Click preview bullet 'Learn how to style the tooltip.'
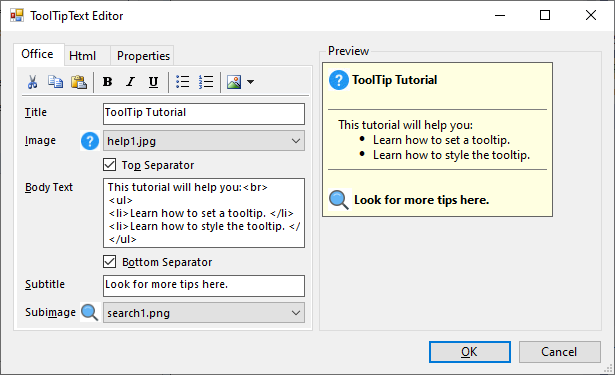The height and width of the screenshot is (375, 615). [x=451, y=155]
